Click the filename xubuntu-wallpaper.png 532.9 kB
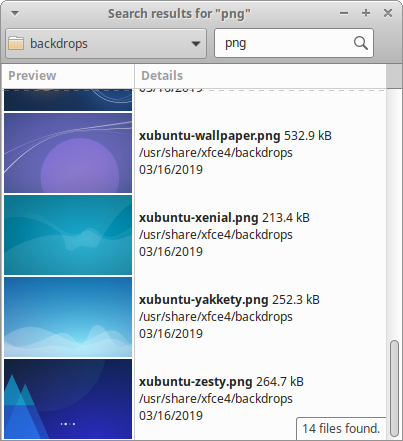This screenshot has height=441, width=403. click(235, 136)
